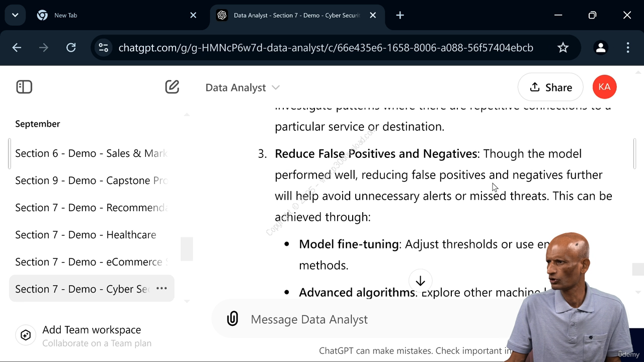Click the scroll-to-bottom arrow button
Screen dimensions: 644x362
tap(421, 281)
